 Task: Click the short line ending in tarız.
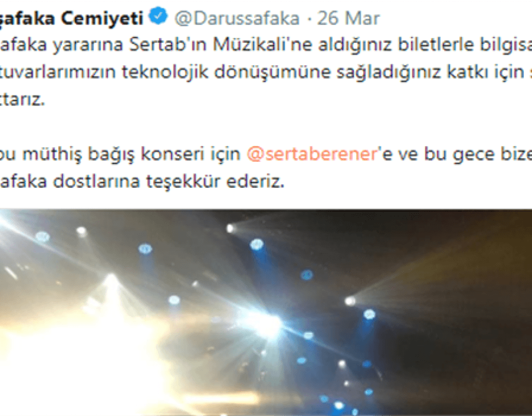(22, 99)
